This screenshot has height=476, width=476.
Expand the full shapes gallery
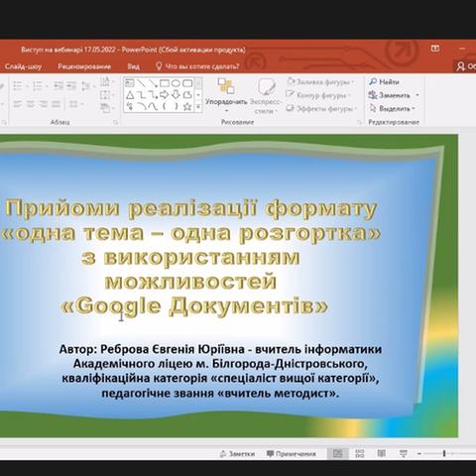coord(198,107)
